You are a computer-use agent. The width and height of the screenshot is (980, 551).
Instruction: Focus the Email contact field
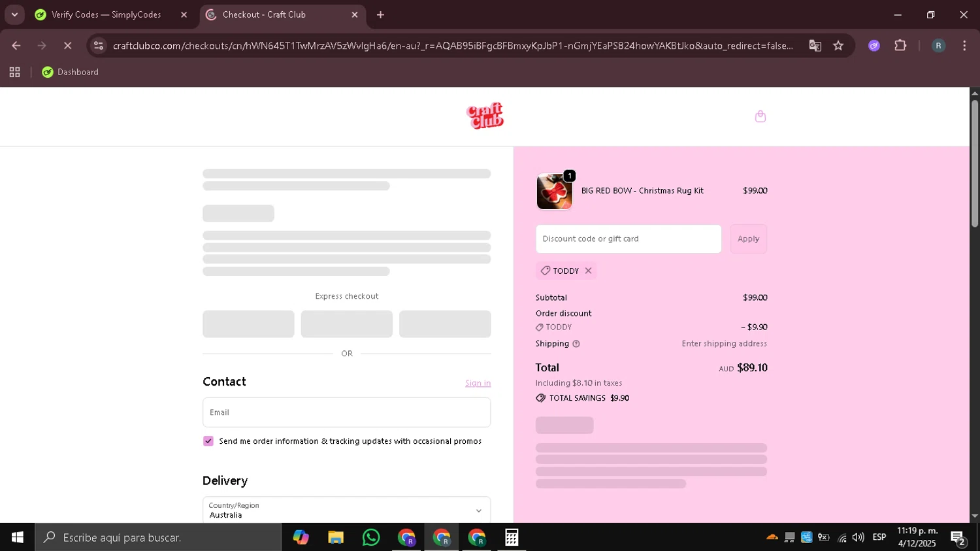[x=346, y=412]
